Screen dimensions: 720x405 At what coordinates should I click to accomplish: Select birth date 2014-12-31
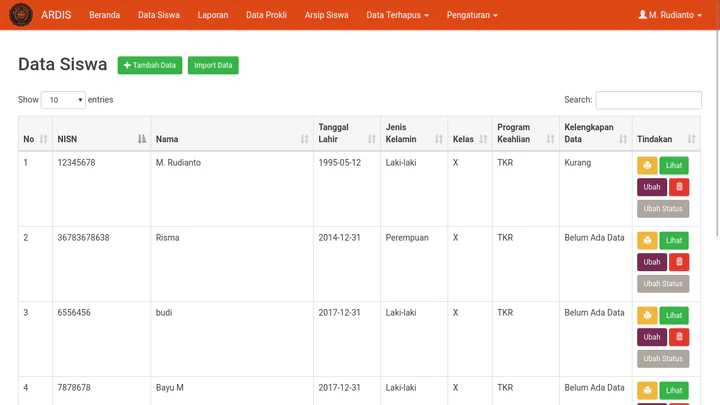[339, 237]
